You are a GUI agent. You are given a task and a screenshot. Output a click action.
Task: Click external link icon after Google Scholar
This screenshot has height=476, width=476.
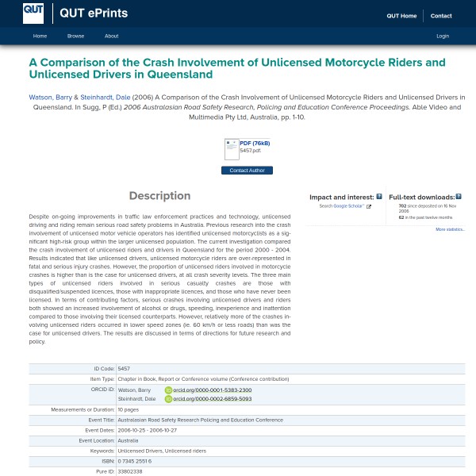tap(368, 206)
